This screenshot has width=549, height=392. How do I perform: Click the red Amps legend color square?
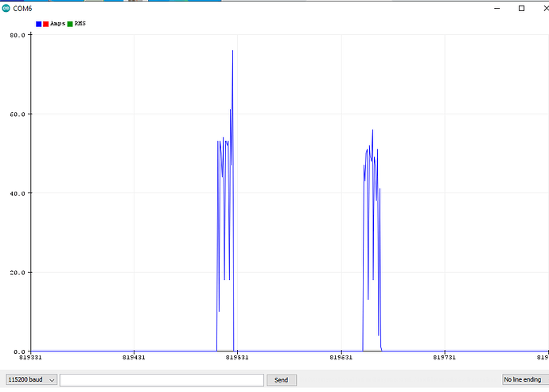(45, 24)
